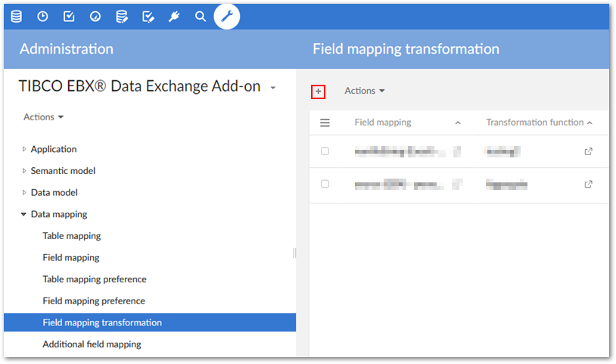
Task: Sort by Field mapping column header
Action: (383, 123)
